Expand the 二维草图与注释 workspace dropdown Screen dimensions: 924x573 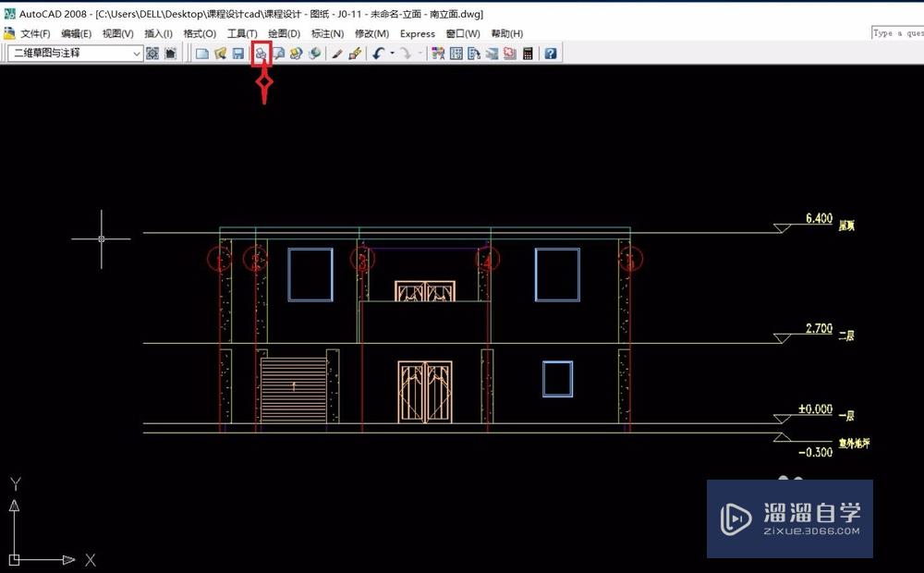click(x=137, y=54)
